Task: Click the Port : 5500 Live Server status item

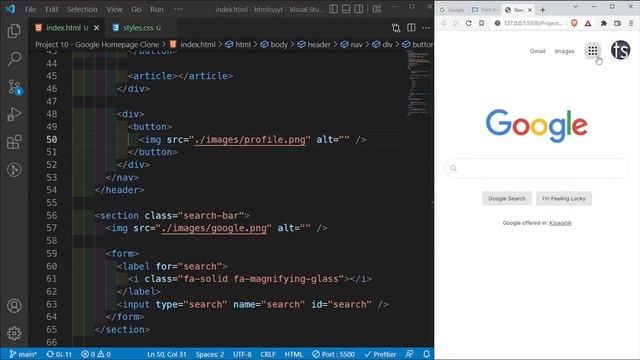Action: click(x=333, y=354)
